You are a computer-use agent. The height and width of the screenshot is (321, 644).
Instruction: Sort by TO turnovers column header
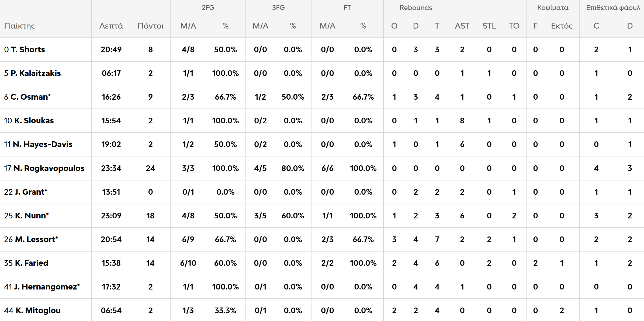click(514, 26)
